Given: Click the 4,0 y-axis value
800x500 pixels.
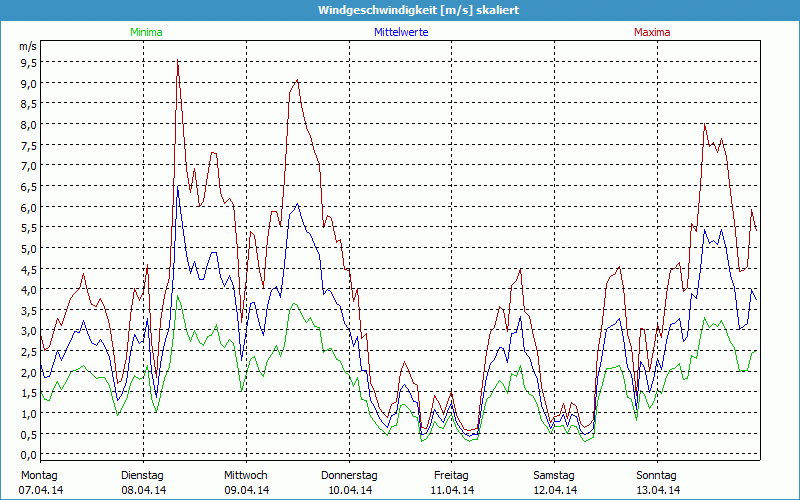Looking at the screenshot, I should (x=28, y=289).
